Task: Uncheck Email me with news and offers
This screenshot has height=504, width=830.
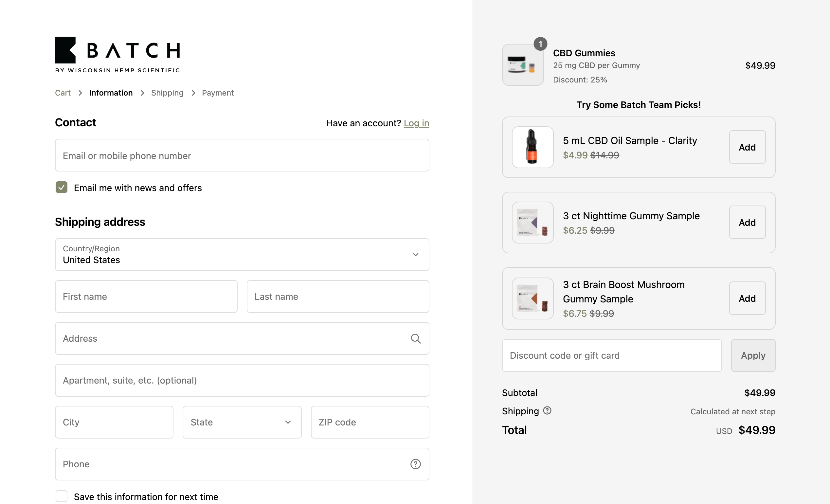Action: [61, 187]
